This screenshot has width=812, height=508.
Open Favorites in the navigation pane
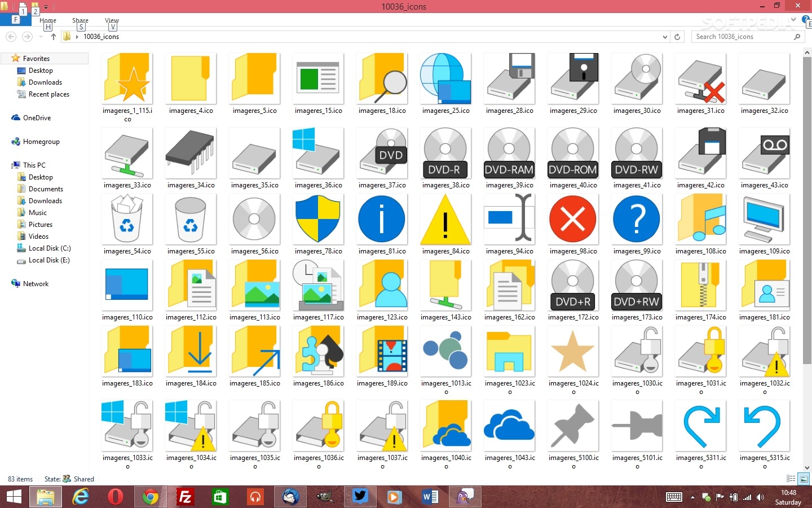coord(37,59)
